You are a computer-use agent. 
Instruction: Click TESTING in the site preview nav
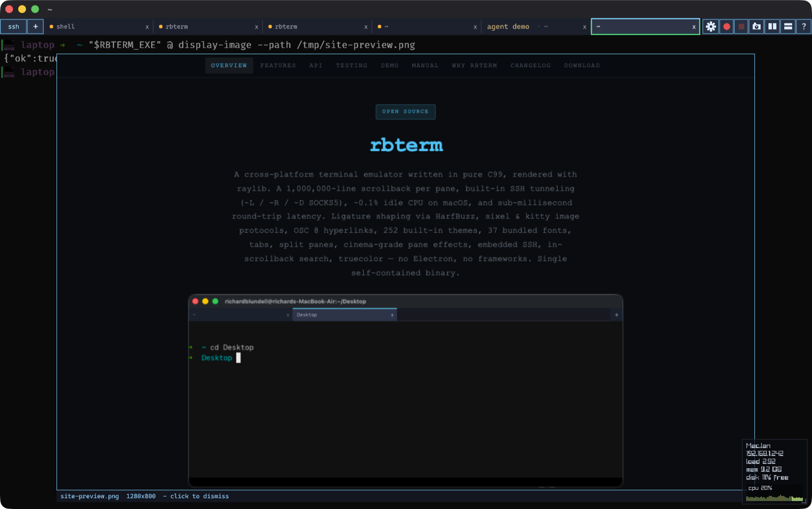click(352, 65)
